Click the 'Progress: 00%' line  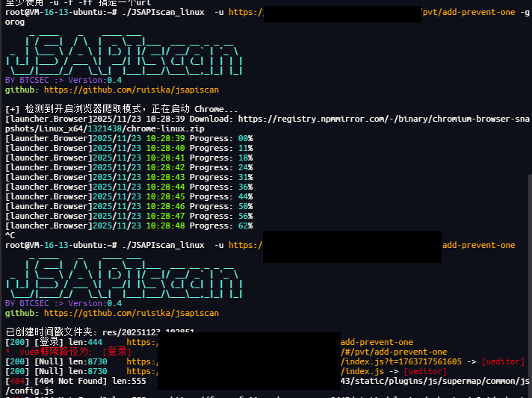tap(129, 138)
